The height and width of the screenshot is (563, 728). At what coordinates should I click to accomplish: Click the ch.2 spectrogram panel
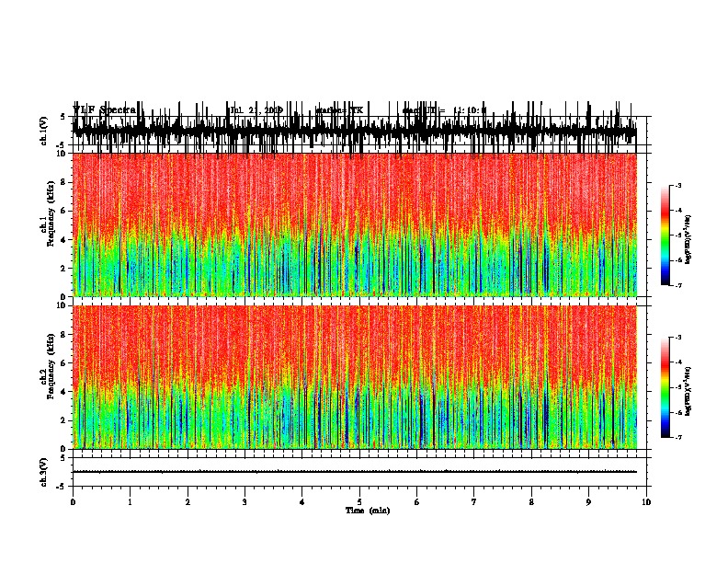355,377
